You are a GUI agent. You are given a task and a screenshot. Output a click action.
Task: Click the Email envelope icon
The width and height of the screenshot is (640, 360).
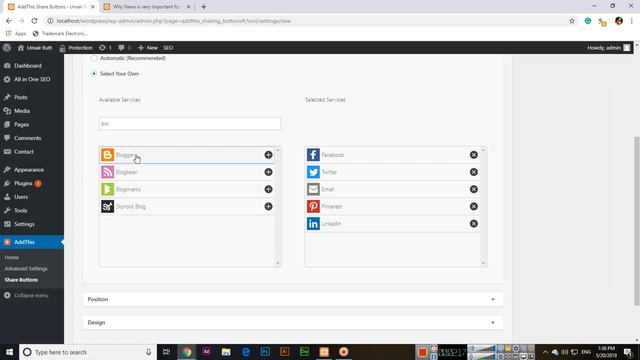[x=313, y=189]
